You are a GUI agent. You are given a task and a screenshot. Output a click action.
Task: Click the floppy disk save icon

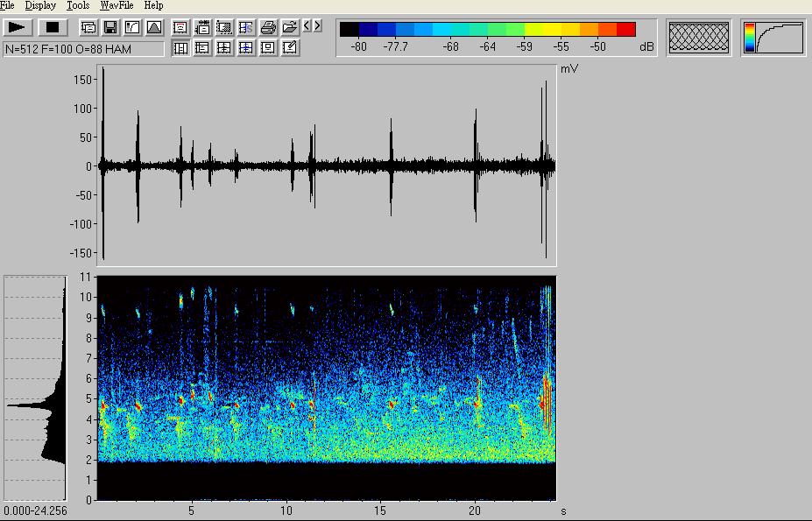(110, 27)
